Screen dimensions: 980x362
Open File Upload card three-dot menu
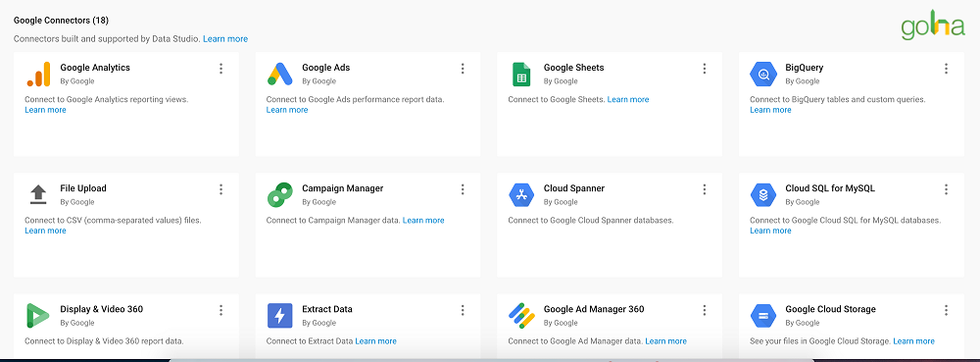[x=220, y=189]
